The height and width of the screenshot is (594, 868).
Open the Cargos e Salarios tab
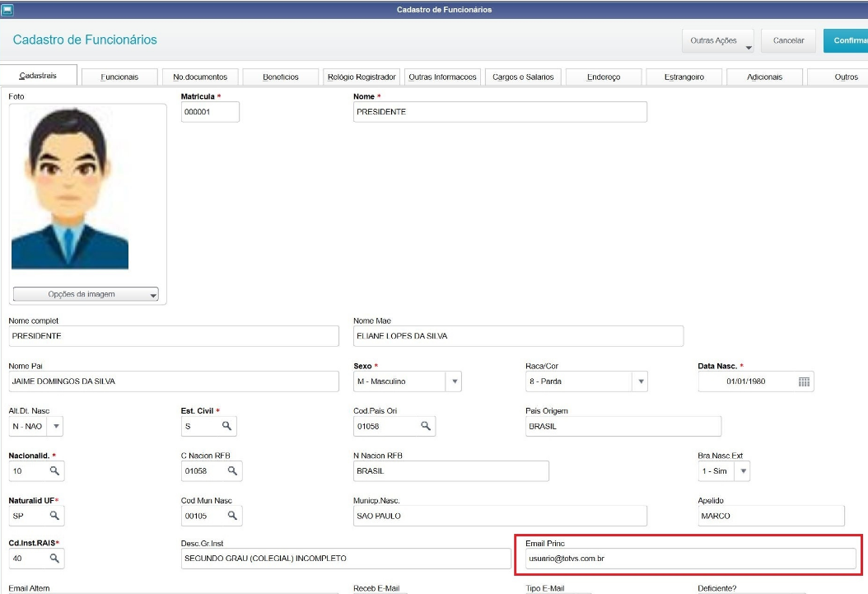coord(523,77)
